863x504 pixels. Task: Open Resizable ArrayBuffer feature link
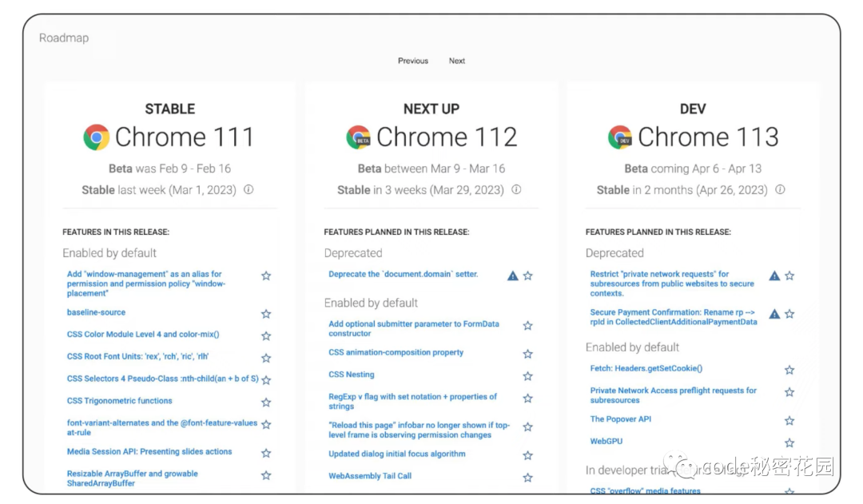(x=132, y=478)
